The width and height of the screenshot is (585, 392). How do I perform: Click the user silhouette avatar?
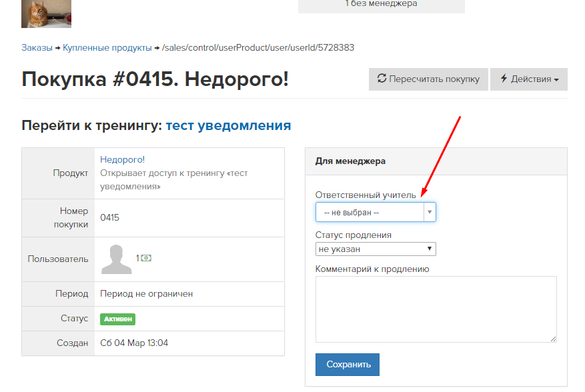[x=117, y=259]
